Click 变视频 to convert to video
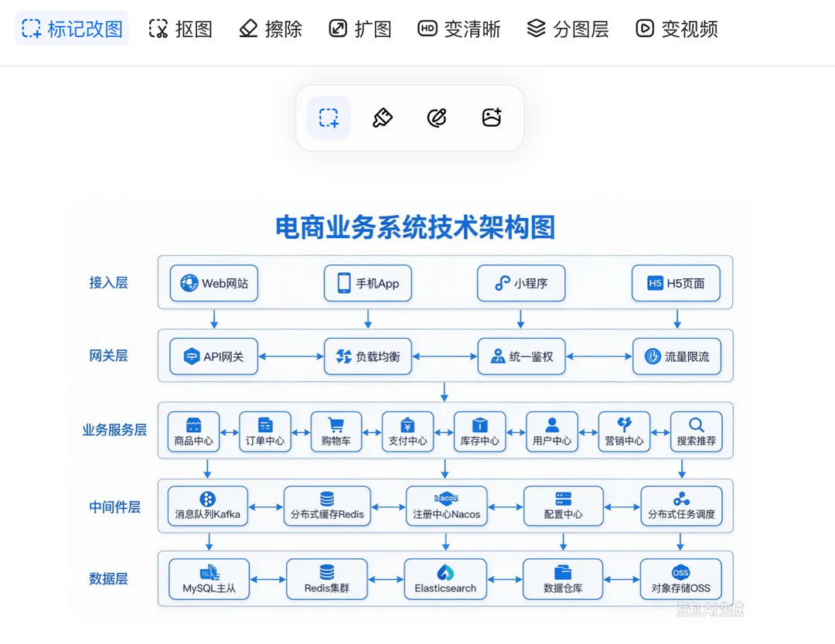Screen dimensions: 835x644 click(677, 29)
